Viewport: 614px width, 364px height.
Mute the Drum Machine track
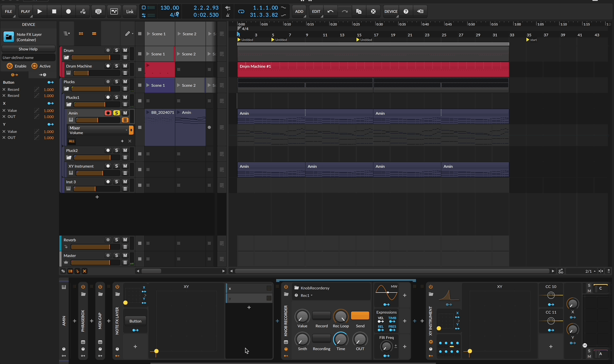click(x=125, y=66)
